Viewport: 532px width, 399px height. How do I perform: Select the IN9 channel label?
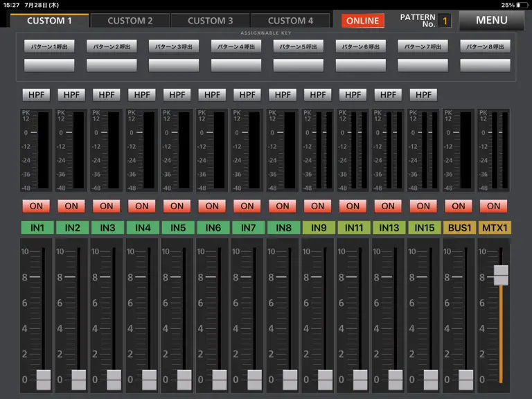[319, 228]
